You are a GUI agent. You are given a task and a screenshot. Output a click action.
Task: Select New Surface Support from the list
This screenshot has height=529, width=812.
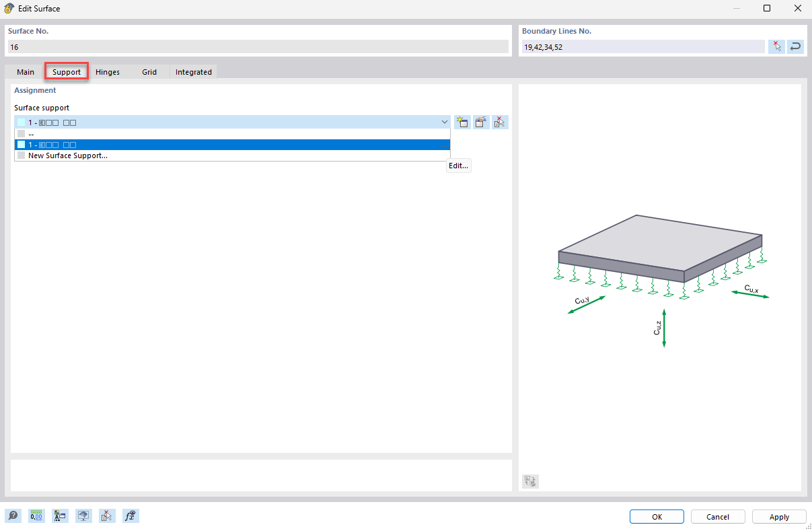[x=67, y=155]
